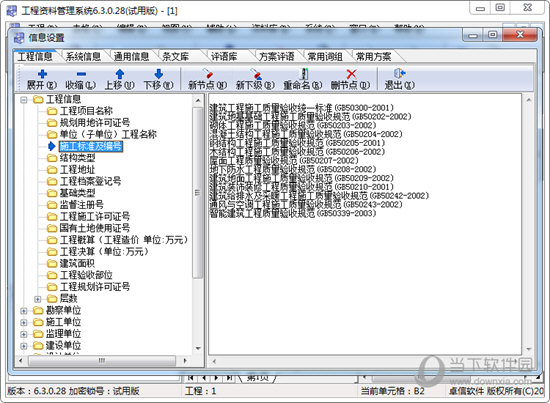Viewport: 550px width, 403px height.
Task: Select 单位（子单位）工程名称 item
Action: [x=108, y=134]
